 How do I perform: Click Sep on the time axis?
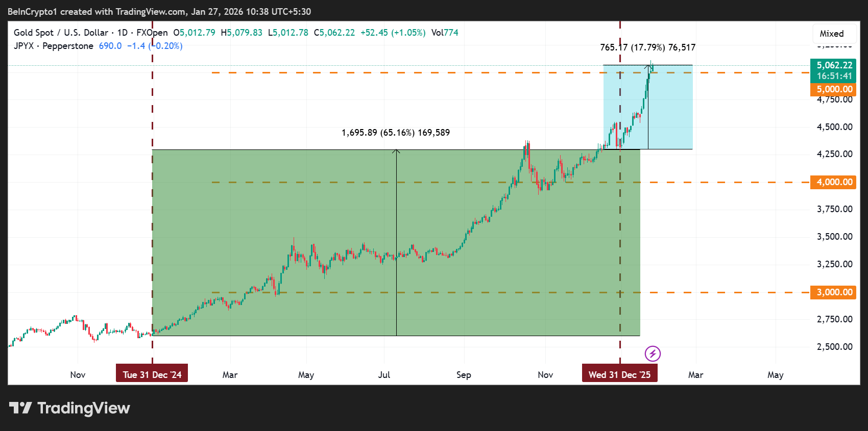tap(464, 375)
